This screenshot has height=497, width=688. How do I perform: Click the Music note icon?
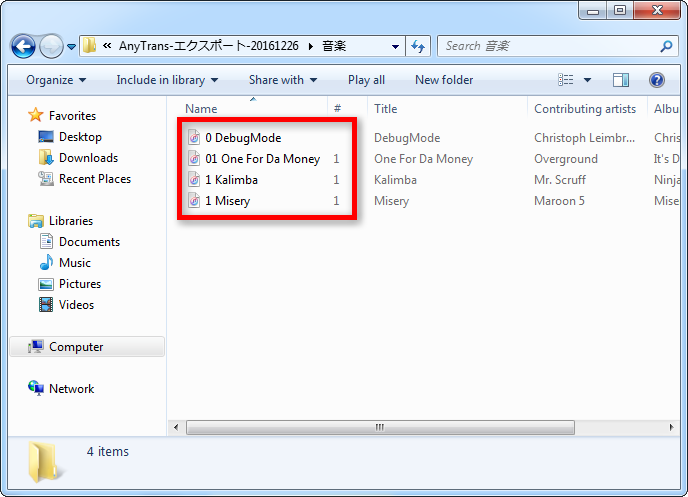pos(46,262)
